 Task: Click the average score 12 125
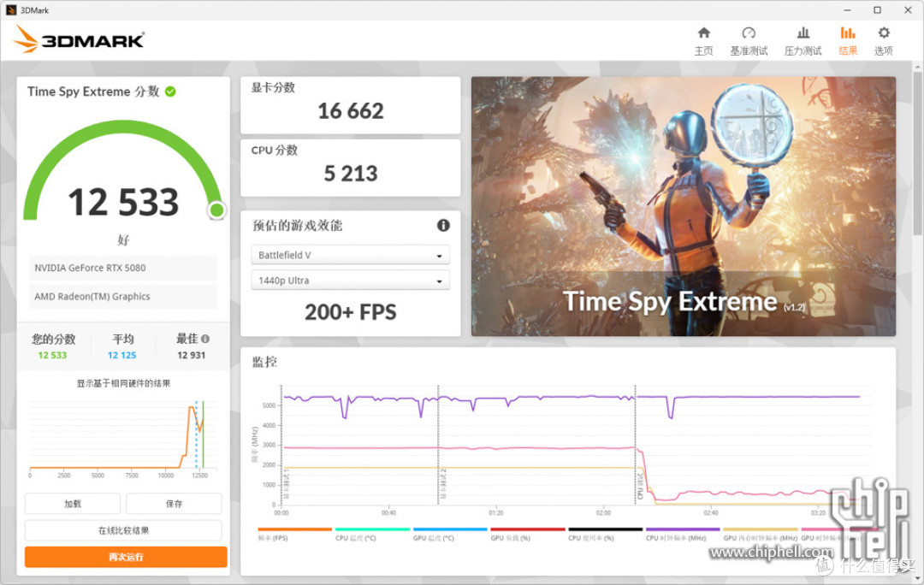(x=122, y=355)
